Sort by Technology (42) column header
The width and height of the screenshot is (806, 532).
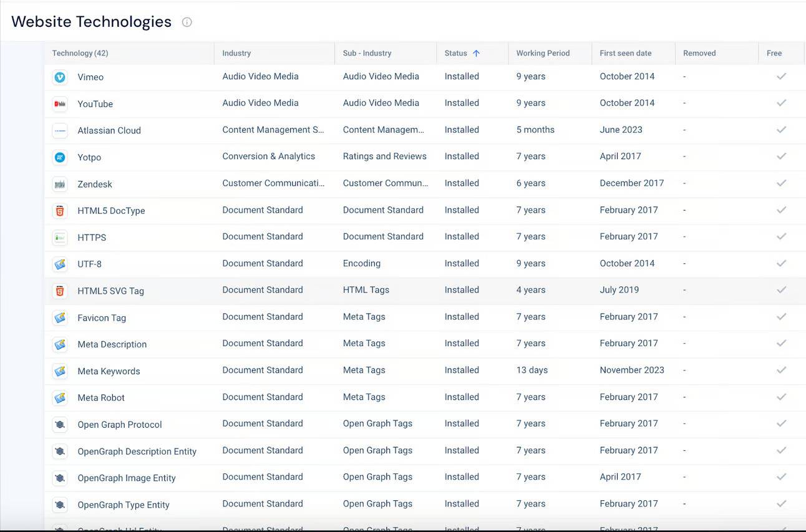pos(80,53)
